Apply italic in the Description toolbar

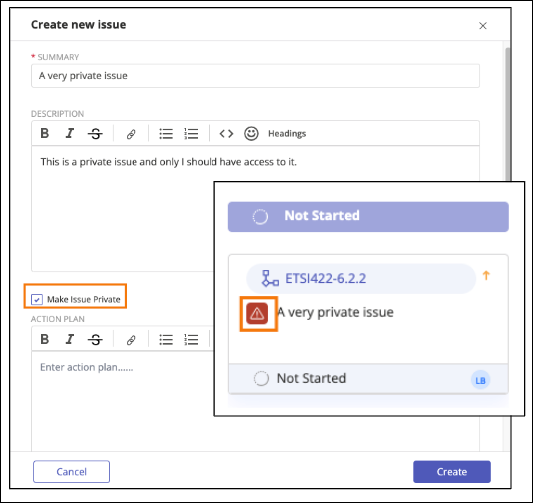tap(70, 133)
